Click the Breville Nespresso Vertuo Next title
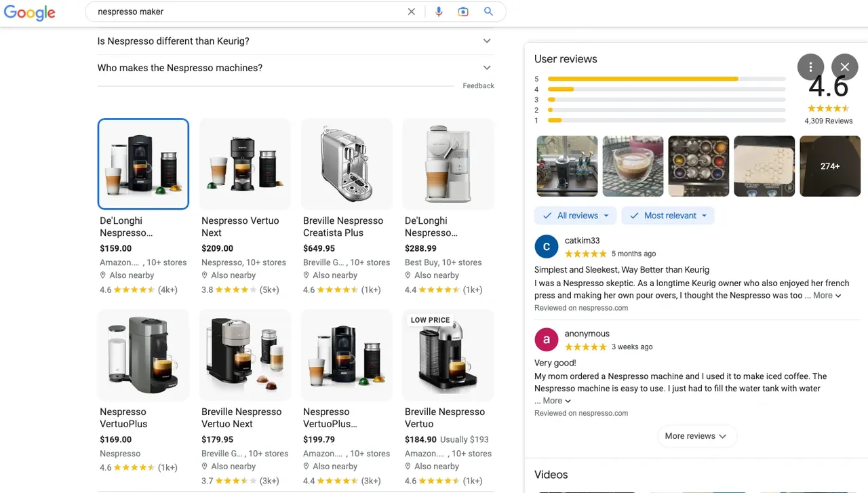The width and height of the screenshot is (868, 493). [241, 418]
